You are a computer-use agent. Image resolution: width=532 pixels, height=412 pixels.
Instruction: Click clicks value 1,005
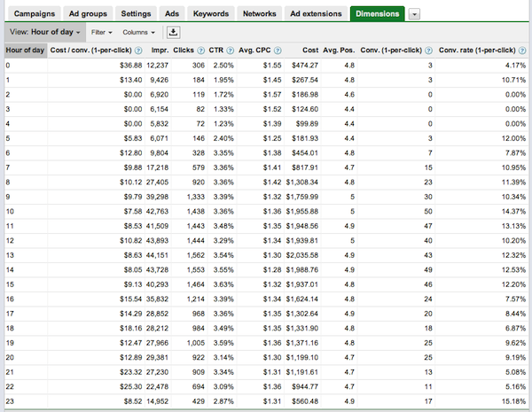pyautogui.click(x=196, y=343)
